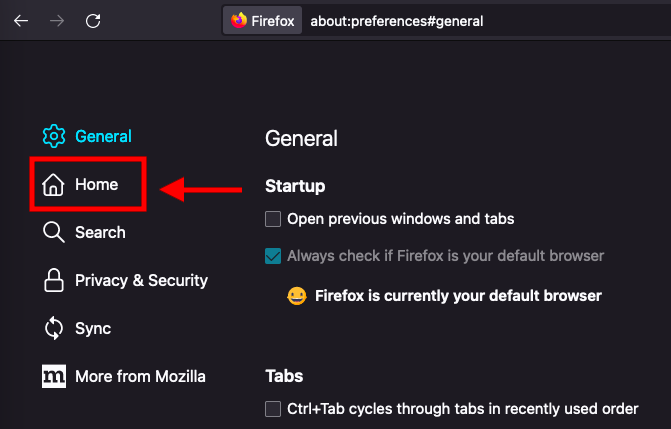The width and height of the screenshot is (671, 429).
Task: Enable Open previous windows and tabs
Action: (x=273, y=218)
